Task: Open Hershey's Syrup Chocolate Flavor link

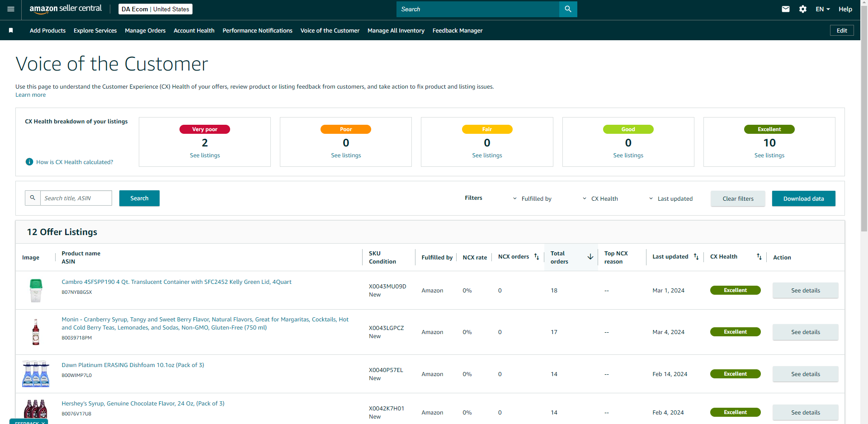Action: tap(143, 403)
